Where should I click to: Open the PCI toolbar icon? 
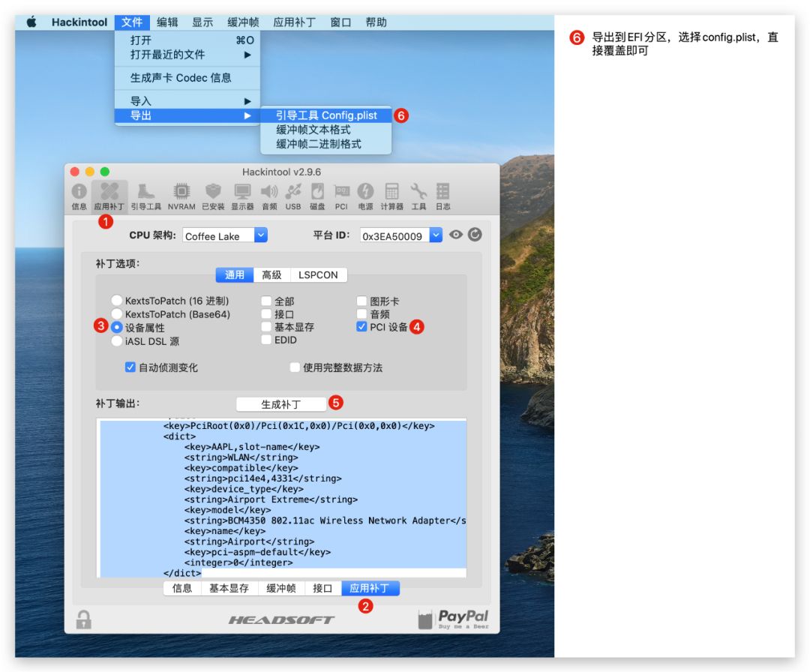pyautogui.click(x=341, y=196)
